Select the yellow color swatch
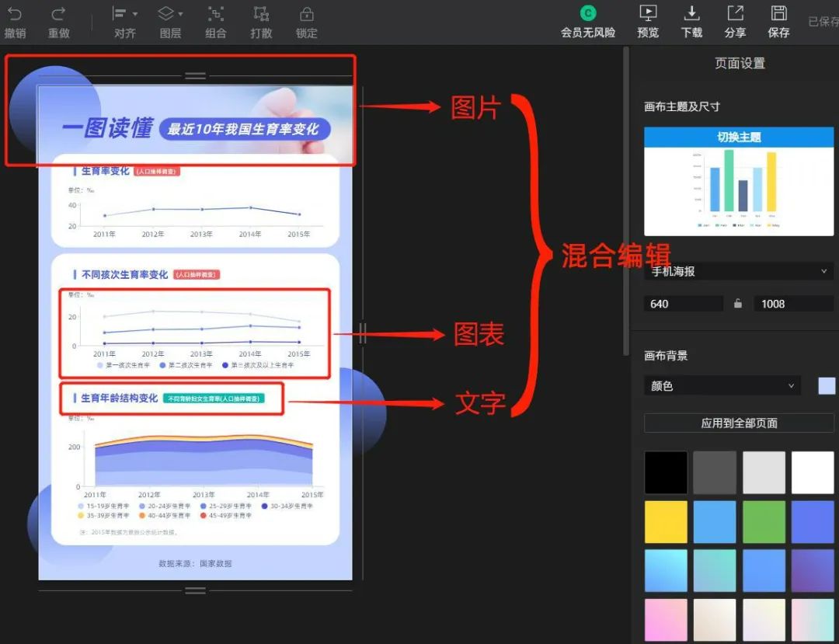 pyautogui.click(x=666, y=522)
